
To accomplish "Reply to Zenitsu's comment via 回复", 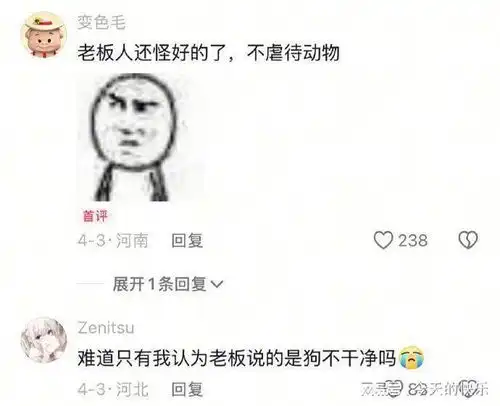I will coord(187,389).
